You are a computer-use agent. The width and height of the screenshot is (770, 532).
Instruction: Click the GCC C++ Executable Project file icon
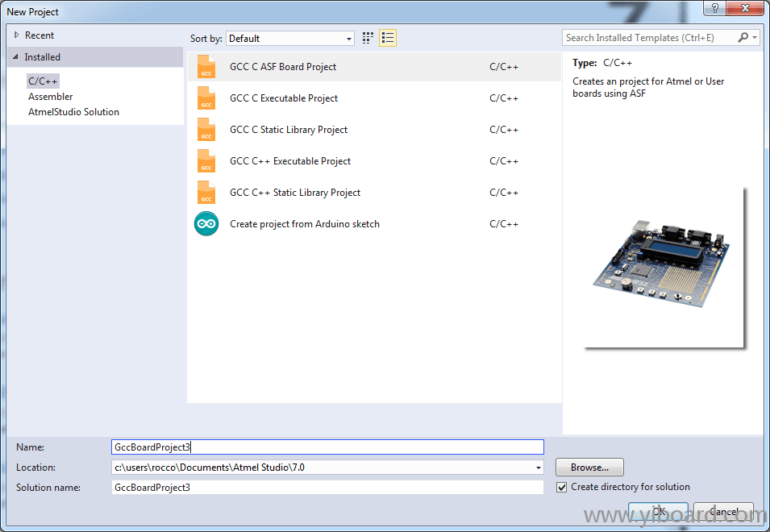(x=206, y=160)
